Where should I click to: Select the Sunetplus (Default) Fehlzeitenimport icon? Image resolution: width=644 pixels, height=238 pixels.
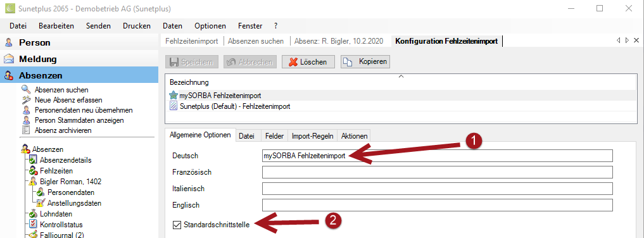(174, 106)
